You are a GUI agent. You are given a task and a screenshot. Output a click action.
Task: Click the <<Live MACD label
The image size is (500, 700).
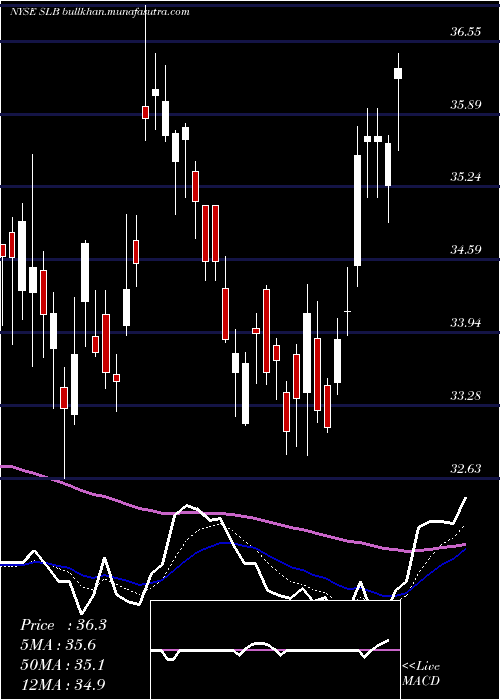point(421,674)
